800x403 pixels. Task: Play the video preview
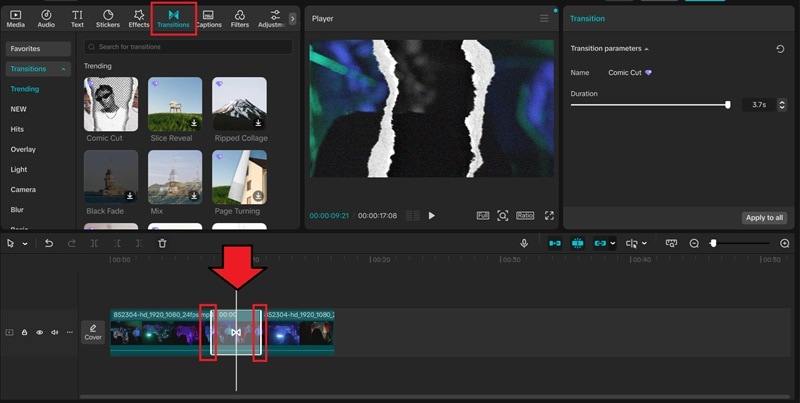click(x=432, y=216)
